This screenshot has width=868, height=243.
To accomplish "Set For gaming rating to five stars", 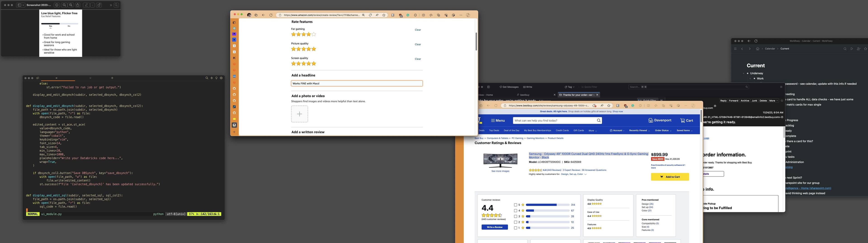I will click(314, 34).
